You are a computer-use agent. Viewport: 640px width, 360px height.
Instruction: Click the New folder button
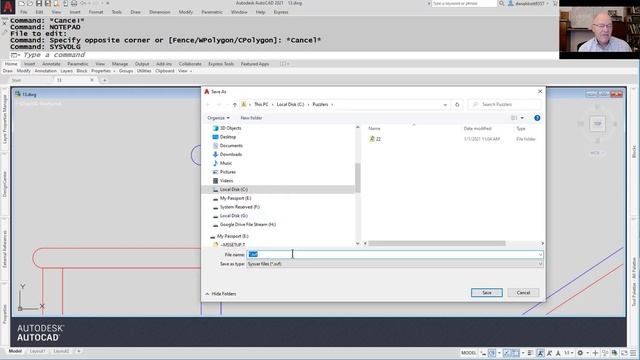tap(251, 118)
